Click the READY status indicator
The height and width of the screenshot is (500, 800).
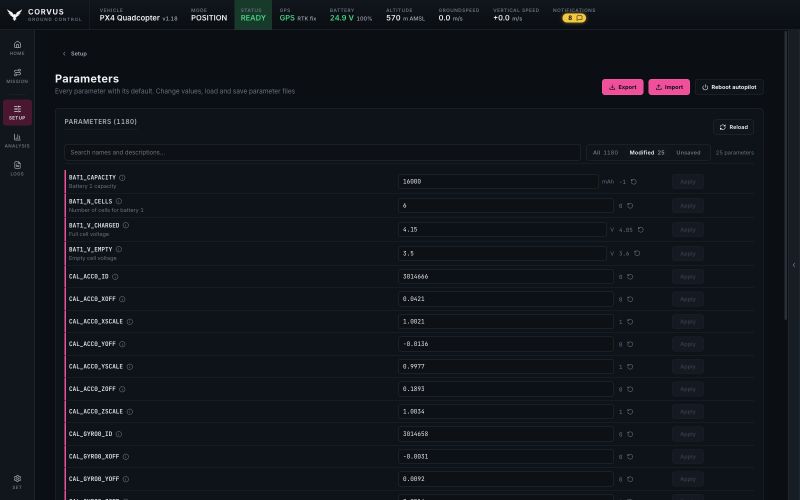pyautogui.click(x=253, y=15)
